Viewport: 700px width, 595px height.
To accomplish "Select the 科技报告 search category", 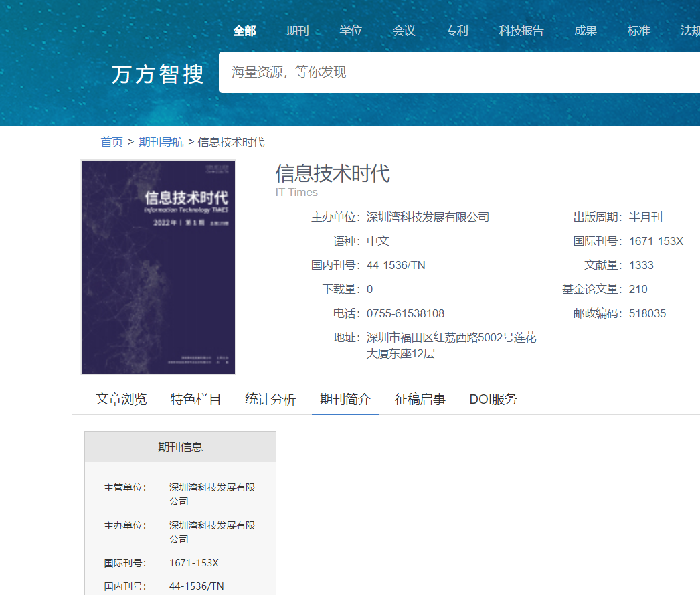I will point(521,31).
